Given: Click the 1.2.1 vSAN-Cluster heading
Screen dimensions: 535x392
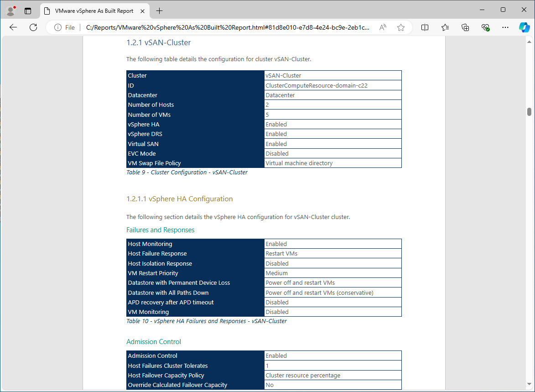Looking at the screenshot, I should [159, 43].
